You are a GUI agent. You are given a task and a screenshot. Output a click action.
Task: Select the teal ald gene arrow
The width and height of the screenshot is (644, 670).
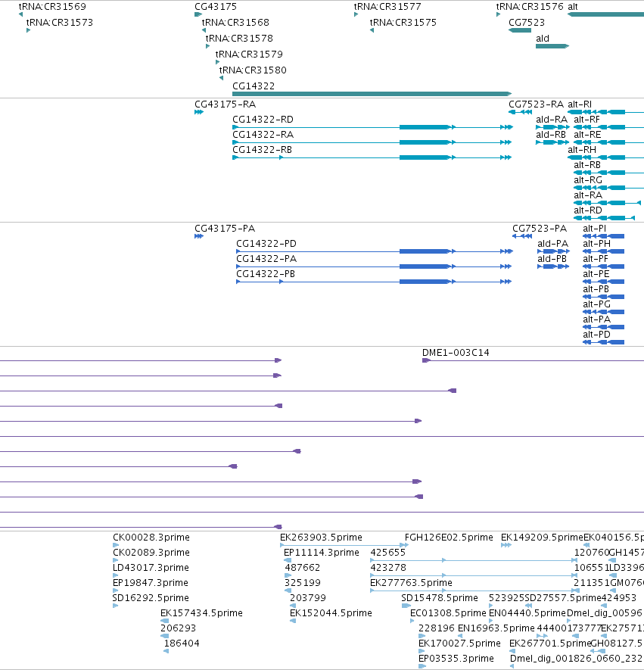click(x=552, y=46)
